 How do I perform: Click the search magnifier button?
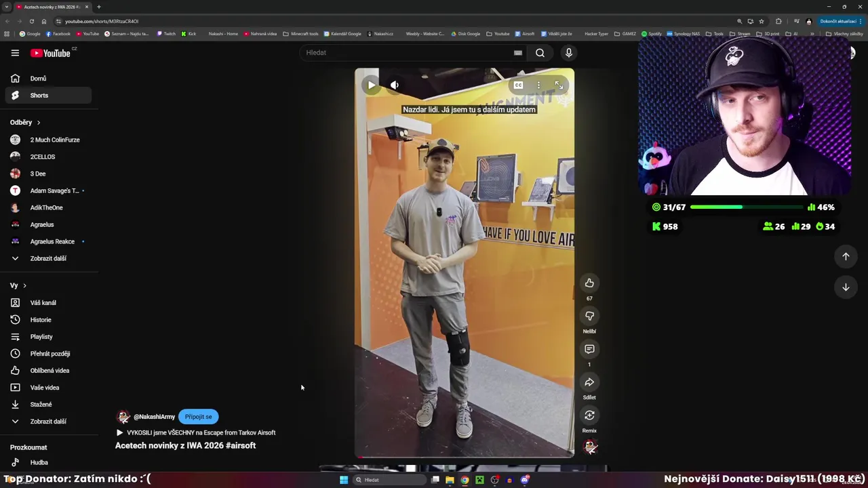(x=540, y=53)
